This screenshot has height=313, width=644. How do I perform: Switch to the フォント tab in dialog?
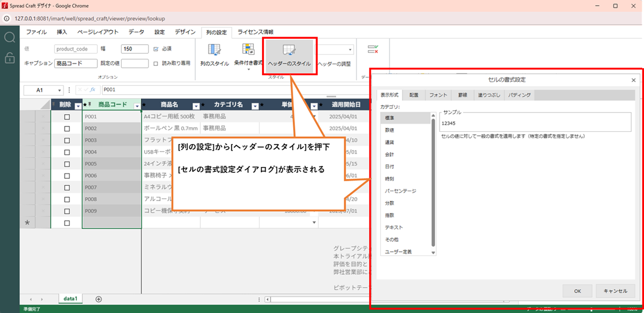point(438,95)
